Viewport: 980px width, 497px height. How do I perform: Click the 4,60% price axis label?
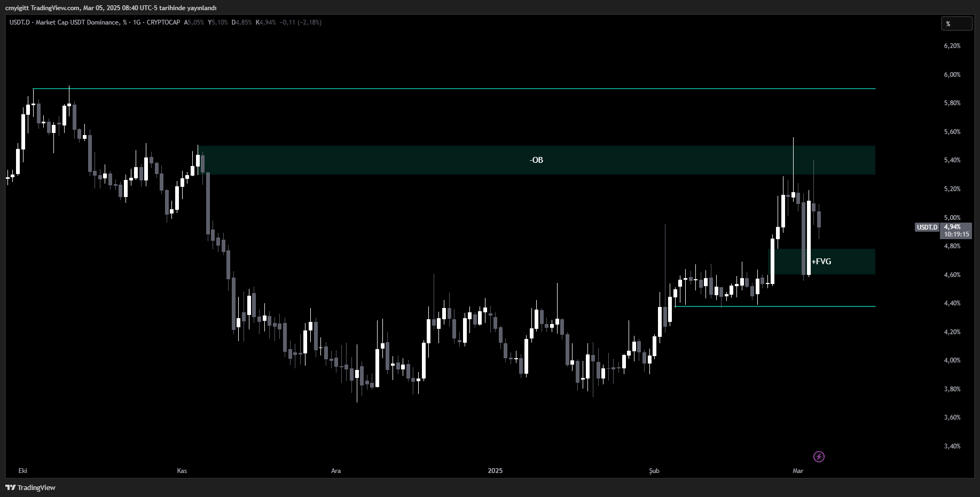coord(952,275)
